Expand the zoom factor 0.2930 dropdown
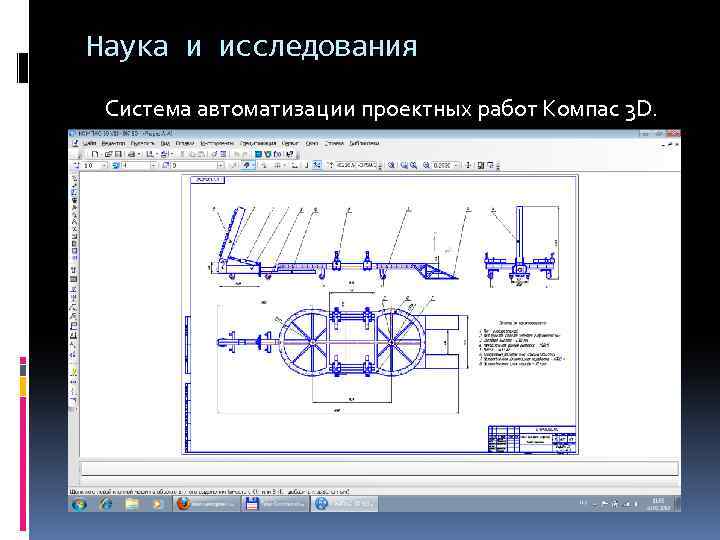The height and width of the screenshot is (540, 720). pyautogui.click(x=456, y=165)
